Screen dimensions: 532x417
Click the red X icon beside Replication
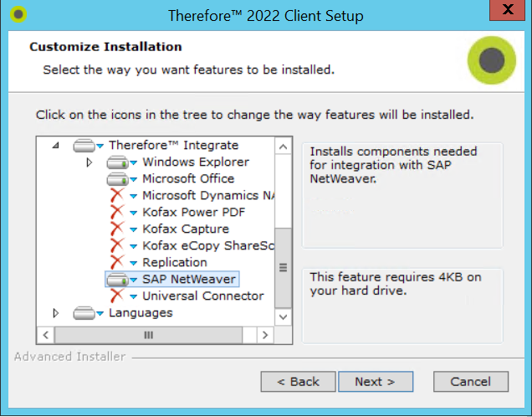117,263
